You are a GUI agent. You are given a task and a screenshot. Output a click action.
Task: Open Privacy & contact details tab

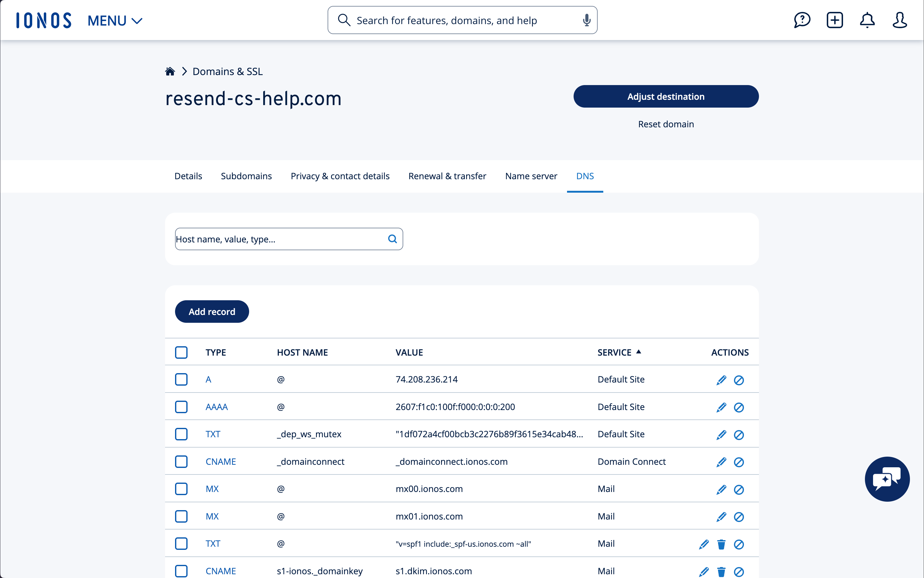[x=340, y=176]
